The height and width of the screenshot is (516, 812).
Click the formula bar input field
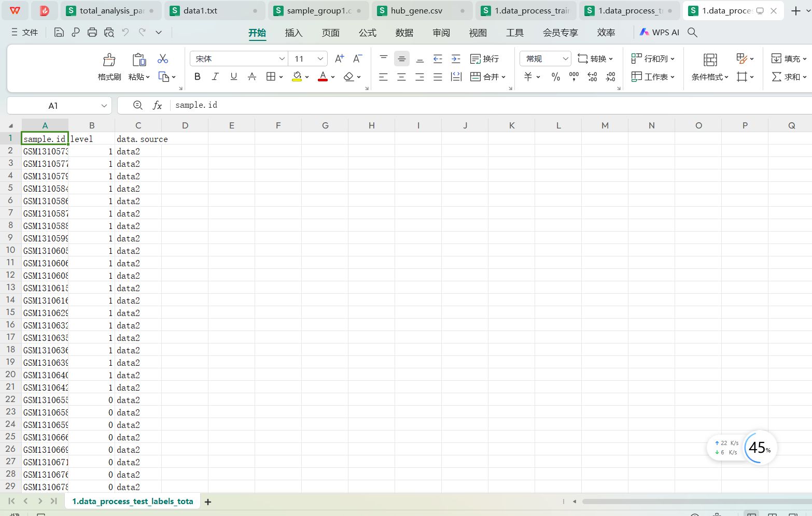pyautogui.click(x=491, y=105)
